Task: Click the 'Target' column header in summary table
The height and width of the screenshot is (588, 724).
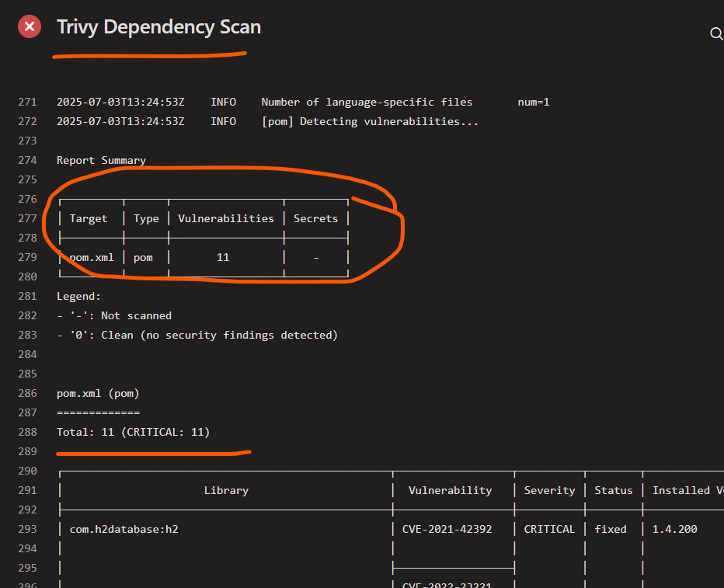Action: coord(89,218)
